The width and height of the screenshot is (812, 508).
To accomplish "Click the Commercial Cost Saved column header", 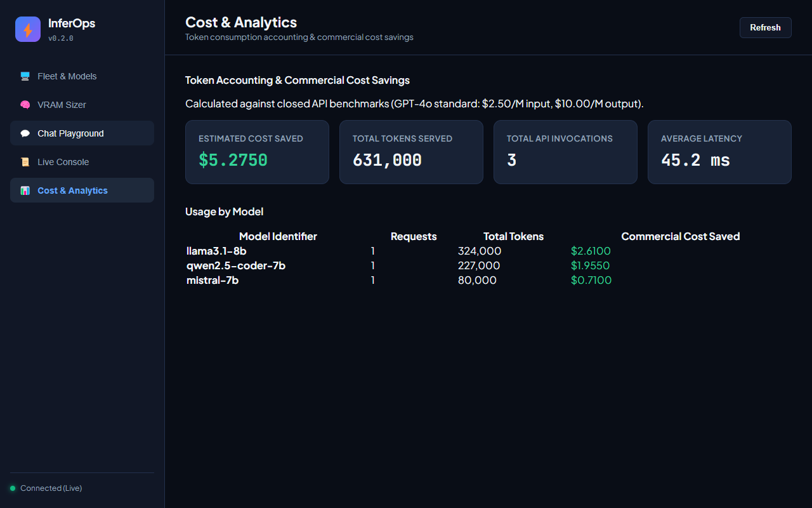I will tap(681, 236).
